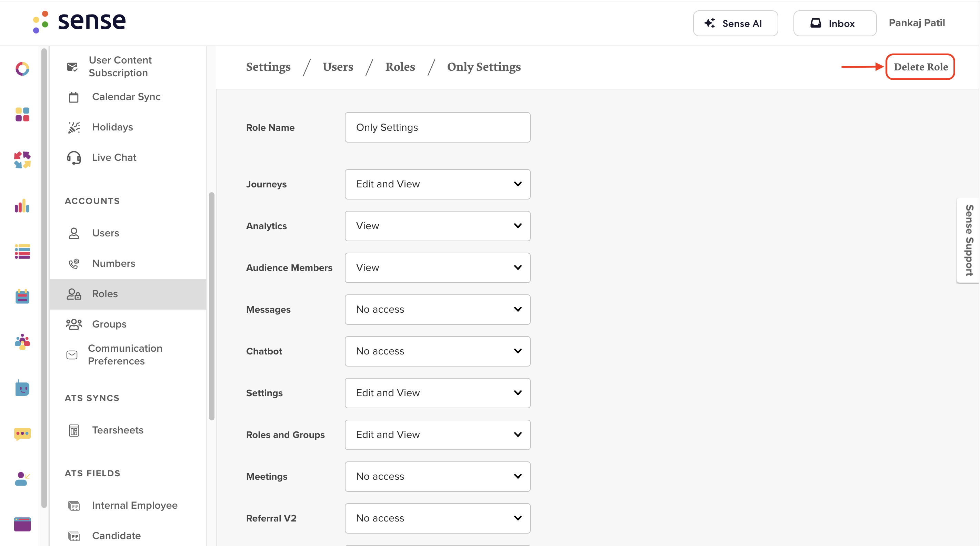This screenshot has height=546, width=980.
Task: Click the Holidays confetti icon
Action: [74, 128]
